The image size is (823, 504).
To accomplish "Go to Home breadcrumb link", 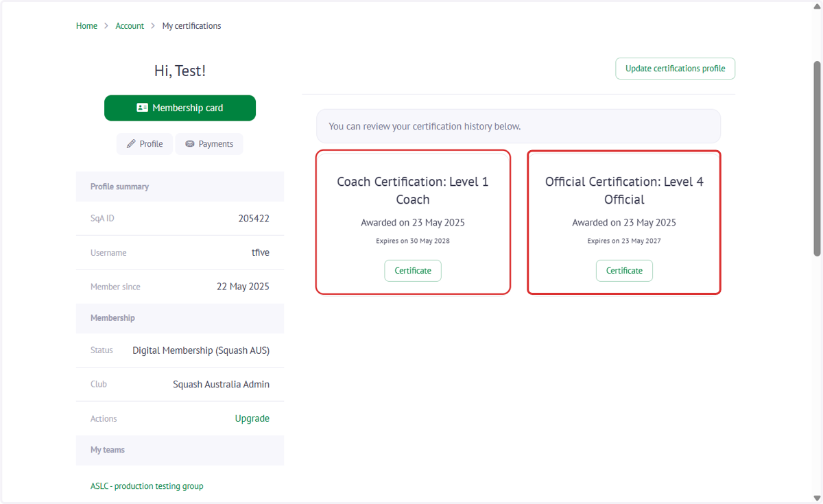I will pos(86,26).
